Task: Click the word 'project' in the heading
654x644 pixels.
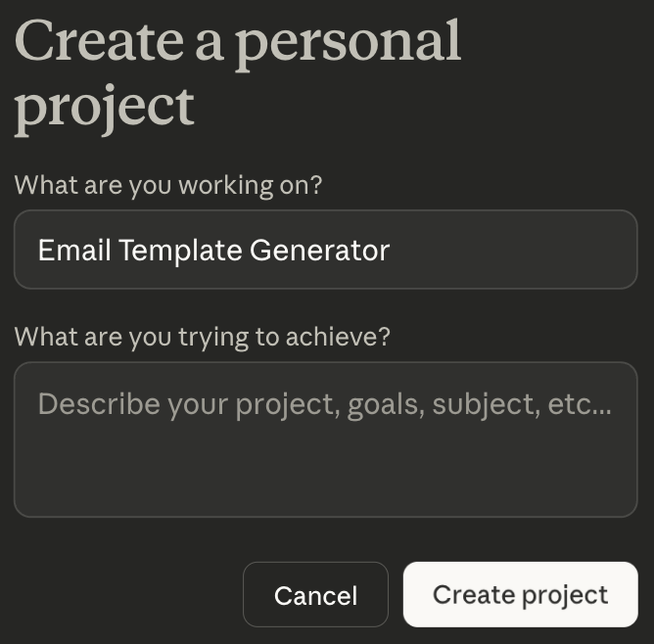Action: (104, 107)
